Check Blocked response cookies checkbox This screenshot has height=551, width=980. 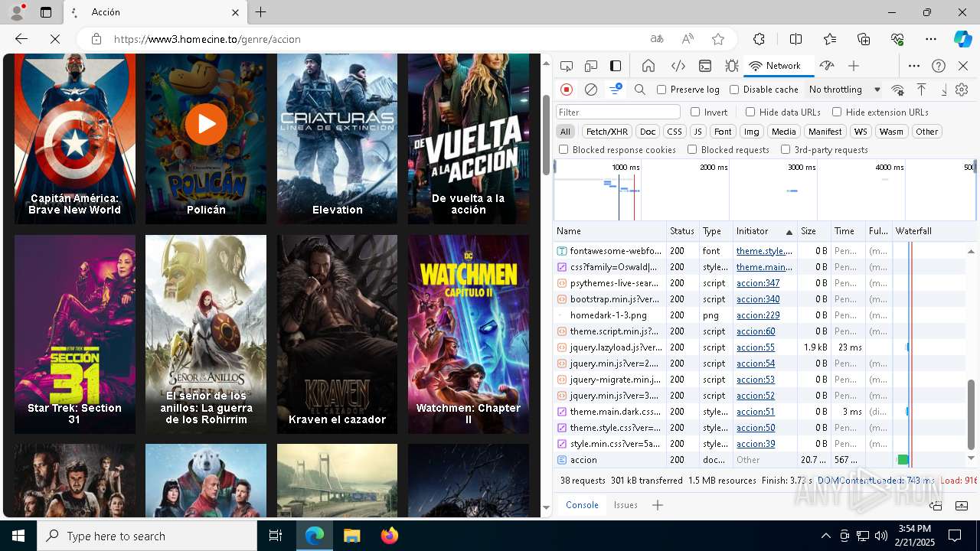[563, 150]
